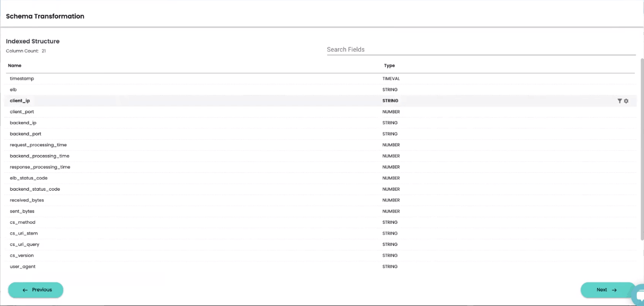Select the backend_port field name

tap(26, 134)
